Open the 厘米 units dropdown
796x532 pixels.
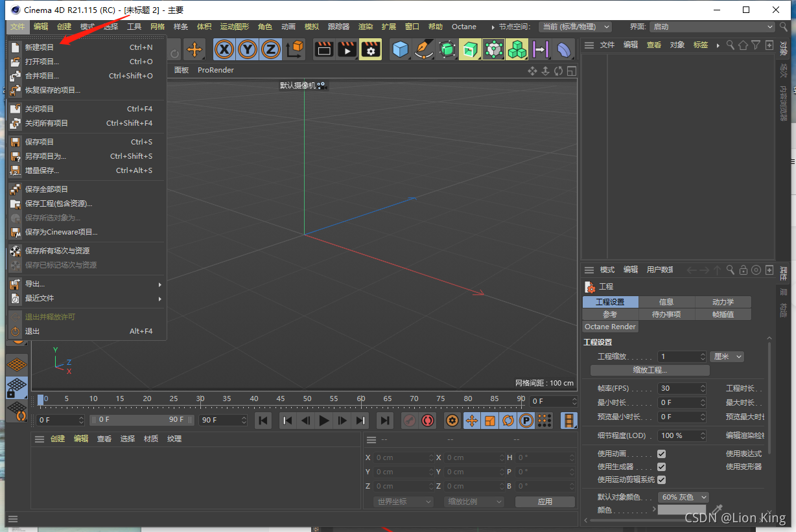(726, 356)
